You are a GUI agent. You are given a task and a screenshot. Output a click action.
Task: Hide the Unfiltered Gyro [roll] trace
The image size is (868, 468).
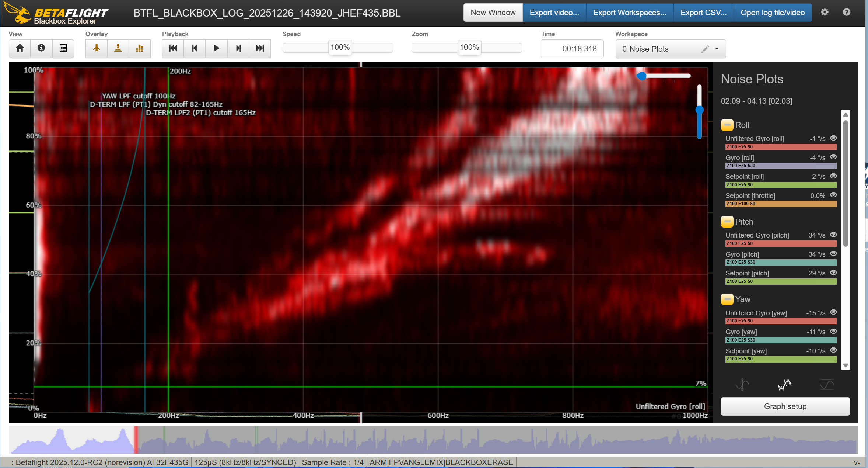pyautogui.click(x=833, y=138)
